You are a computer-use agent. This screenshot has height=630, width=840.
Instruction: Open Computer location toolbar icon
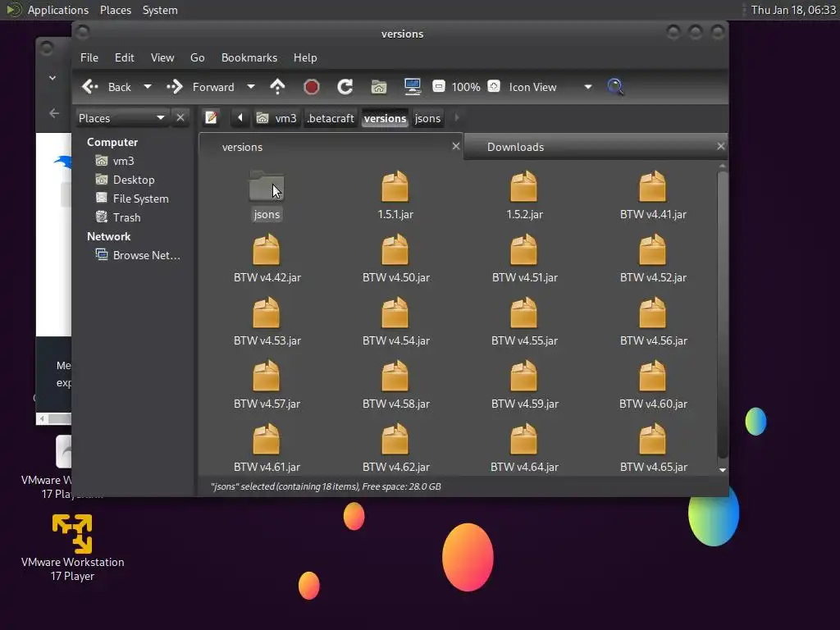(x=412, y=87)
